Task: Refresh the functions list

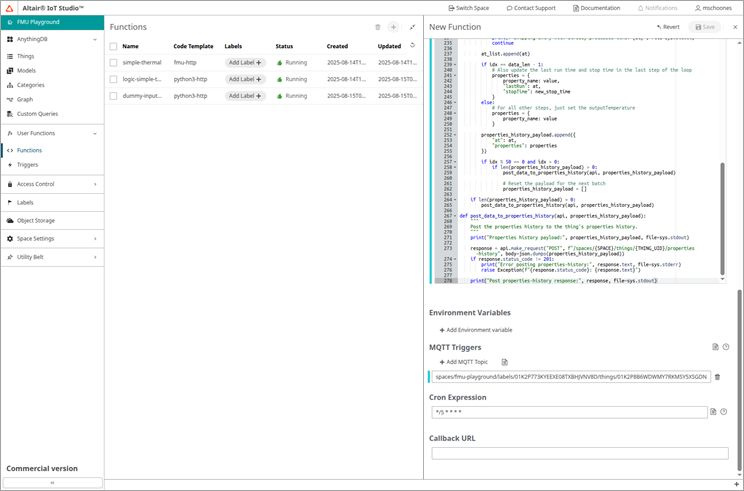Action: click(412, 45)
